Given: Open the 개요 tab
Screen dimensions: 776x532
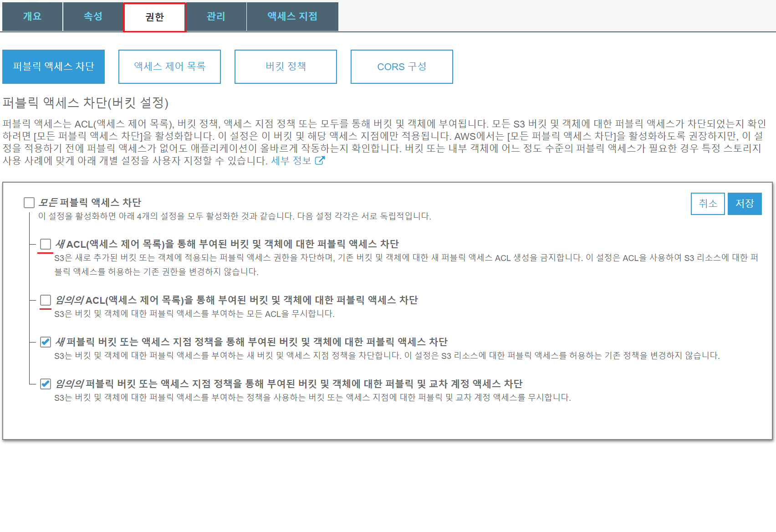Looking at the screenshot, I should point(32,16).
